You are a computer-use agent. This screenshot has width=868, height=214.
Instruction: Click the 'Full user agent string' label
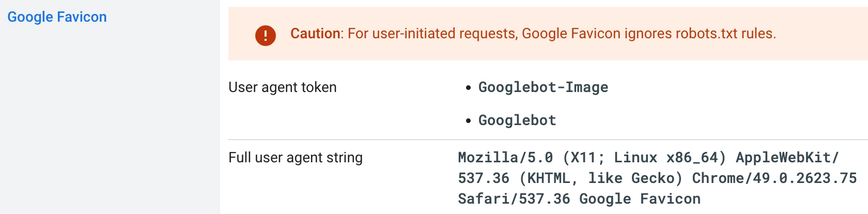[x=296, y=158]
